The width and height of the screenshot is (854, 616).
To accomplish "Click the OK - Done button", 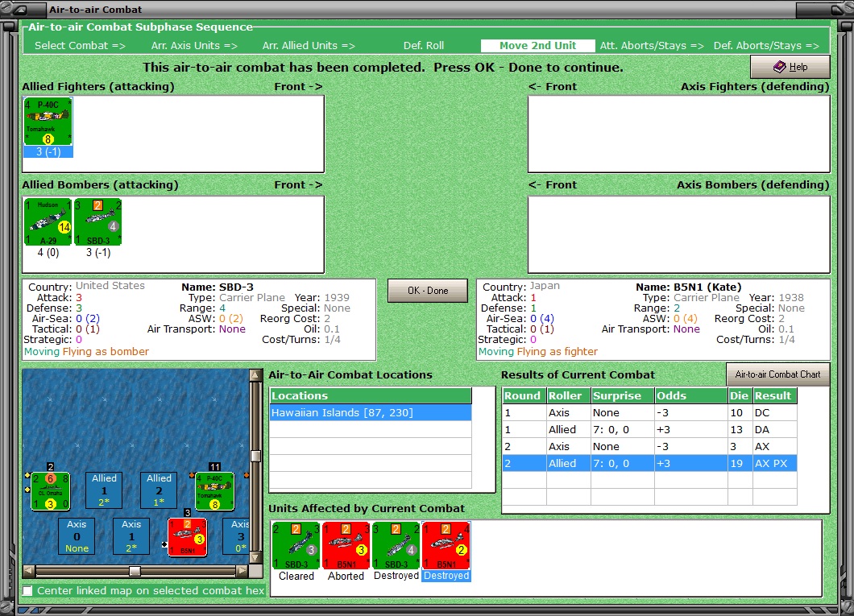I will (x=428, y=291).
